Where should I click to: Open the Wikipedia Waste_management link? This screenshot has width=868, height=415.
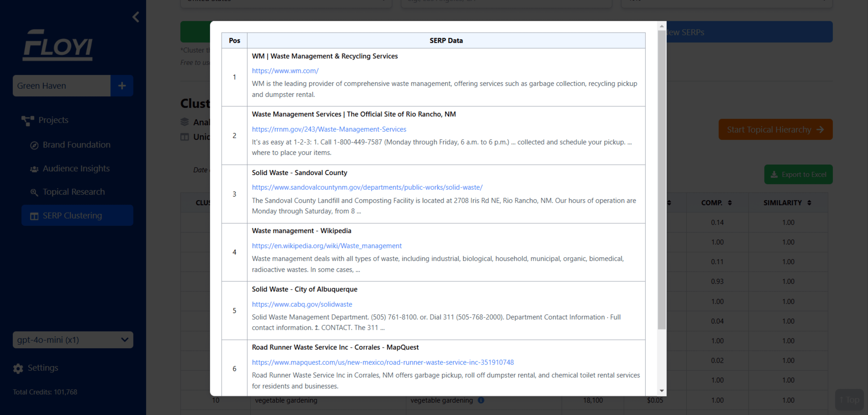click(327, 246)
